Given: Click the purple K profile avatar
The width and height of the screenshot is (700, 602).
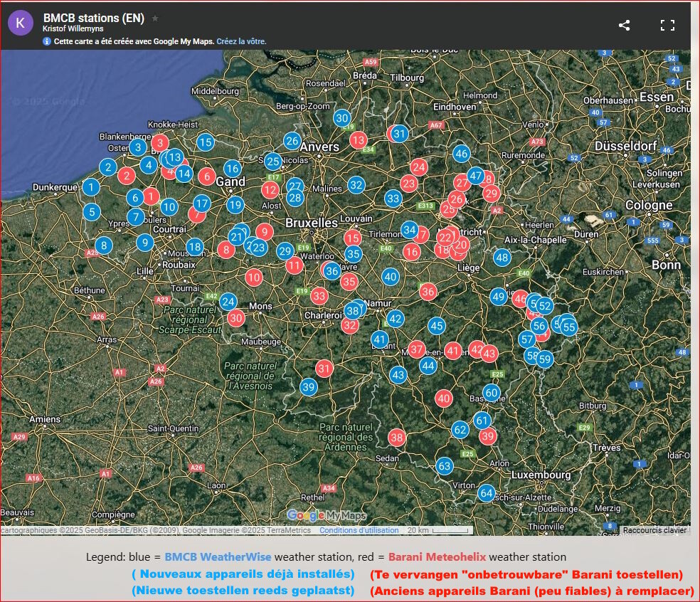Looking at the screenshot, I should click(x=21, y=23).
